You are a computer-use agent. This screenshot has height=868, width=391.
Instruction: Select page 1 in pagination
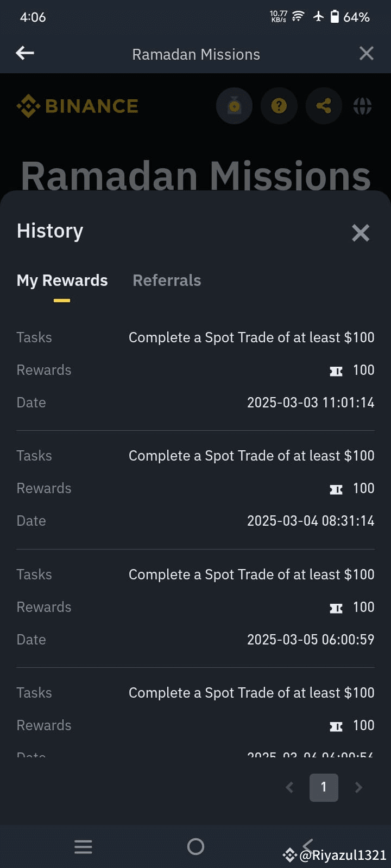tap(324, 787)
